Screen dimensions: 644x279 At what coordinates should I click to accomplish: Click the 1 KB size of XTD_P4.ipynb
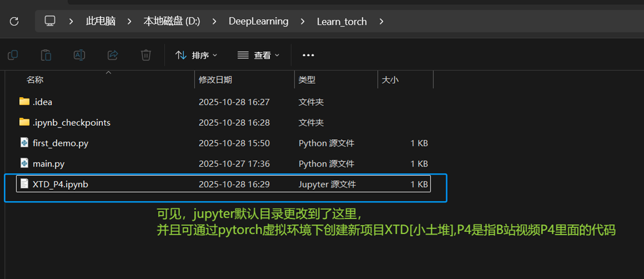point(419,185)
